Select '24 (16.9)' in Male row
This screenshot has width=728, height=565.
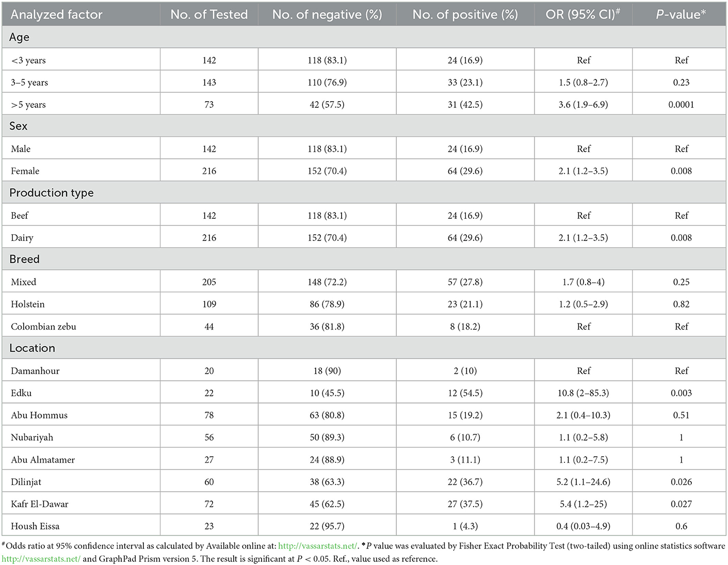[x=465, y=149]
